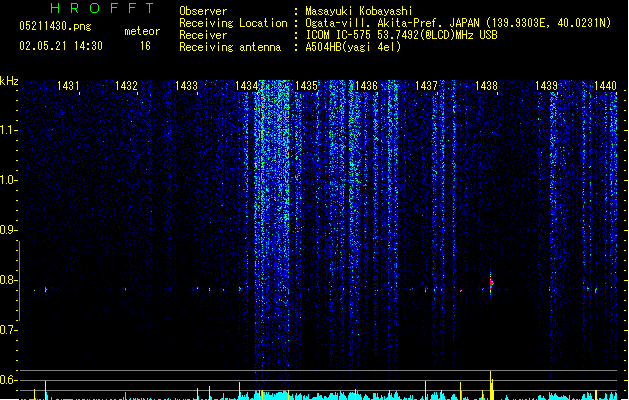Click the meteor label

pyautogui.click(x=142, y=31)
